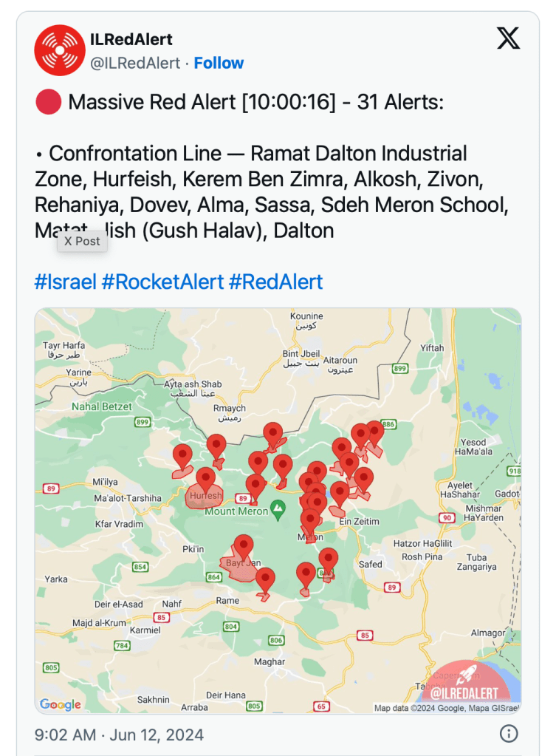Follow the ILRedAlert account
The width and height of the screenshot is (556, 756).
coord(219,64)
